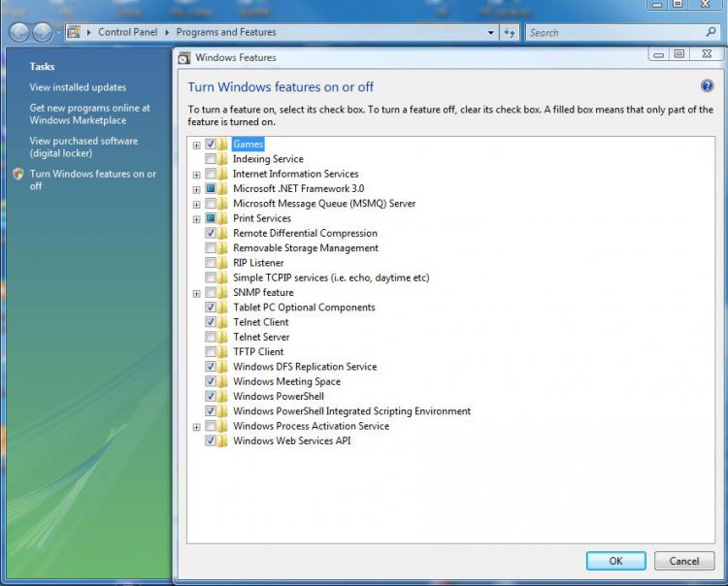The width and height of the screenshot is (728, 586).
Task: Open the address bar dropdown arrow
Action: coord(491,32)
